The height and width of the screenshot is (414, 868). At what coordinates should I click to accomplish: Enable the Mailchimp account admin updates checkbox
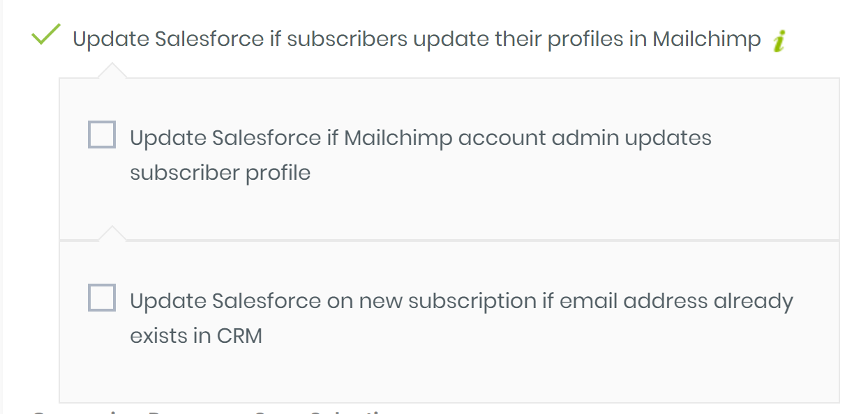coord(102,135)
